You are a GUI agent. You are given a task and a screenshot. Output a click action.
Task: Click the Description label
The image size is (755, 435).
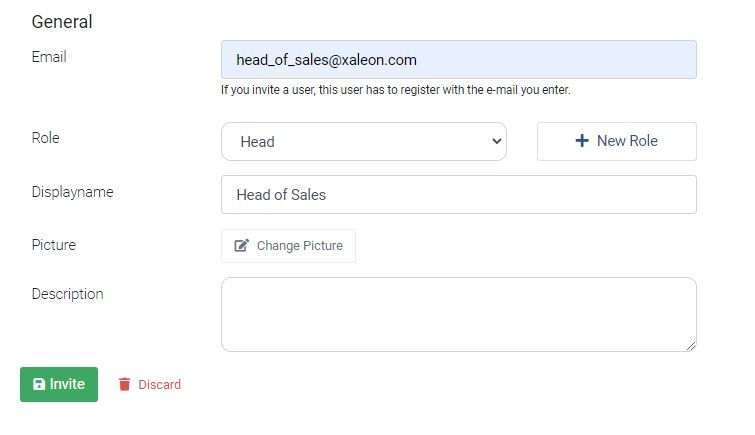coord(67,294)
